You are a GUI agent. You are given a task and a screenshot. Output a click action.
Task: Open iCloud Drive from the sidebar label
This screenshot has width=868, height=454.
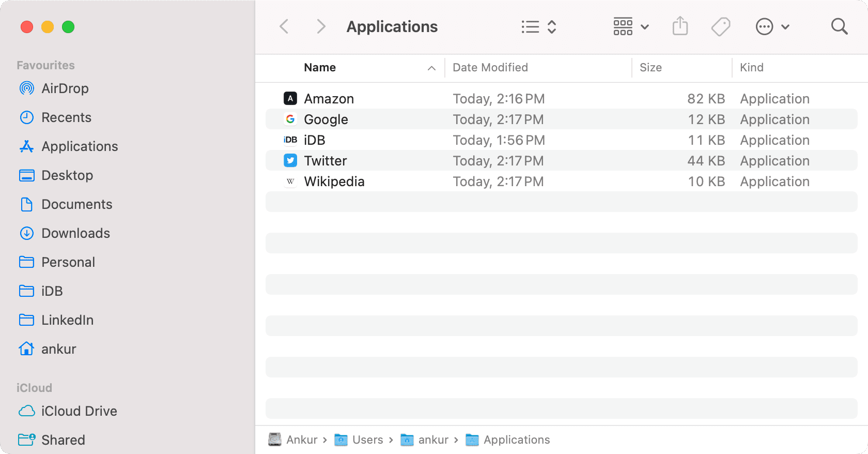[79, 411]
